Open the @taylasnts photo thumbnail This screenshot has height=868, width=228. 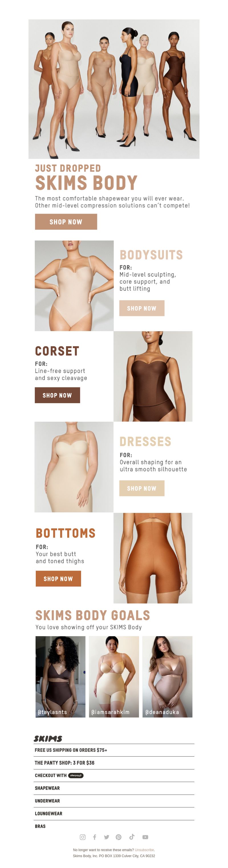[60, 677]
